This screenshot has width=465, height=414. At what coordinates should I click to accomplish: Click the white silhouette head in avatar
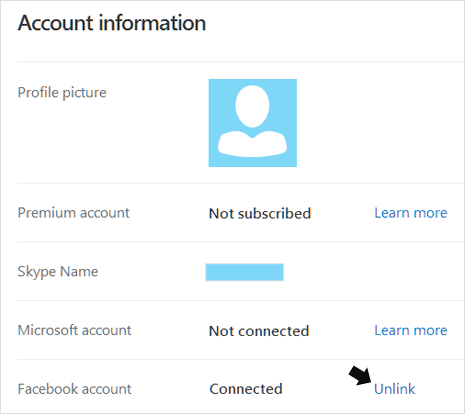pyautogui.click(x=252, y=106)
